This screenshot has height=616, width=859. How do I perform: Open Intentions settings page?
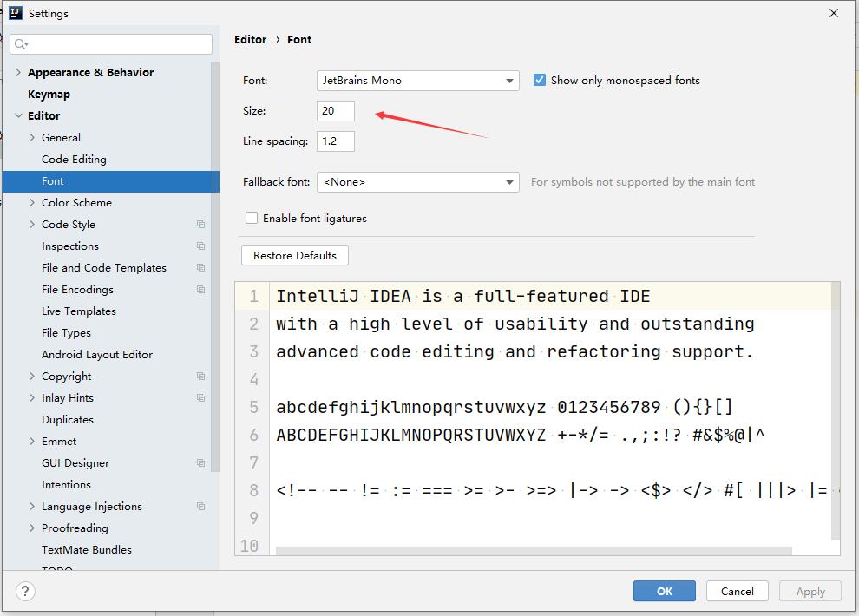[x=66, y=485]
